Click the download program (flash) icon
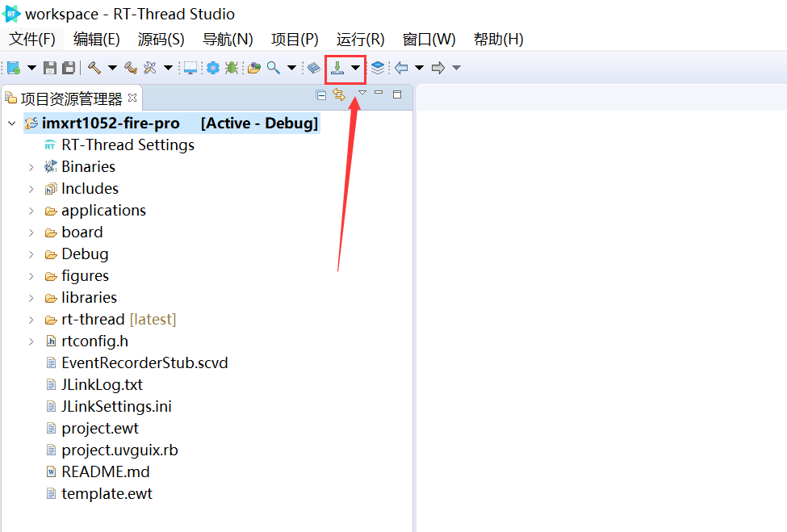 click(x=337, y=69)
